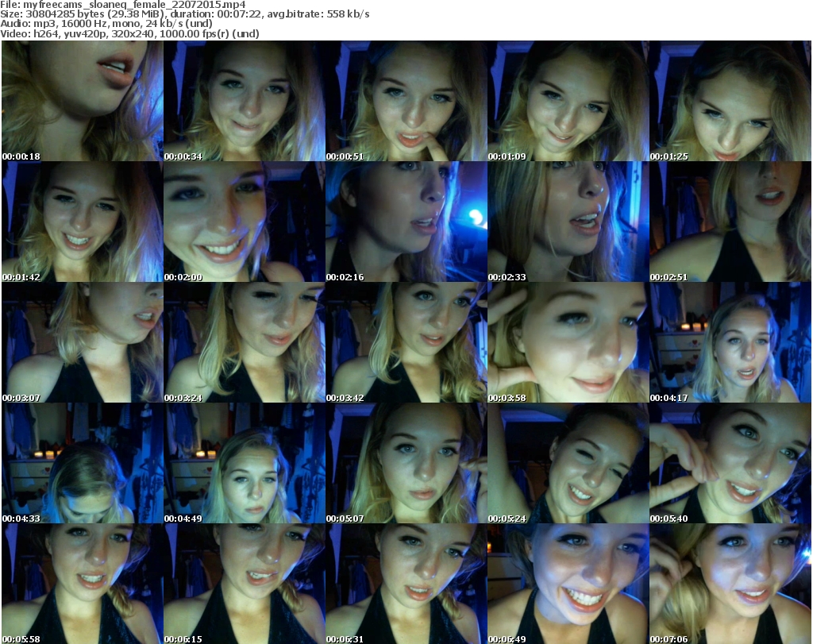Select the thumbnail frame stamped 00:00:18

[83, 101]
